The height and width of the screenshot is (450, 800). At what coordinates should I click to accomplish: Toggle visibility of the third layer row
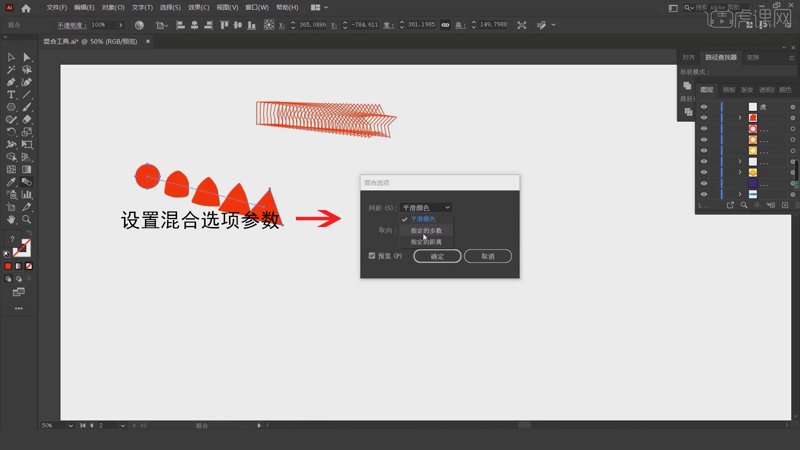704,129
